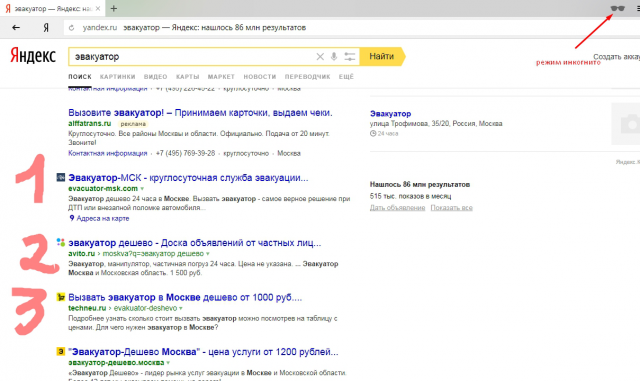Expand arrow next to evacuator-msk.com
The height and width of the screenshot is (381, 640).
(x=142, y=189)
